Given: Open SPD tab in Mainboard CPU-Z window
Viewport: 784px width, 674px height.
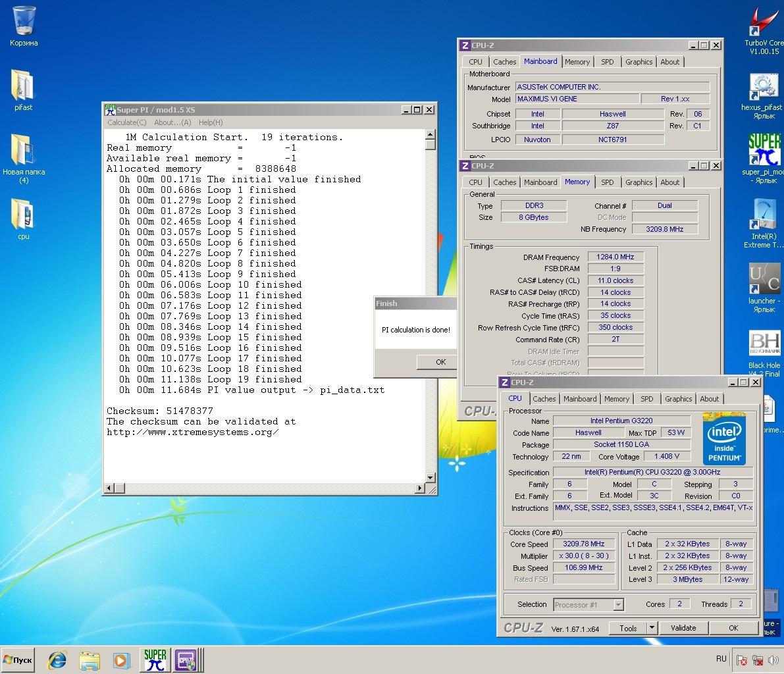Looking at the screenshot, I should 607,62.
